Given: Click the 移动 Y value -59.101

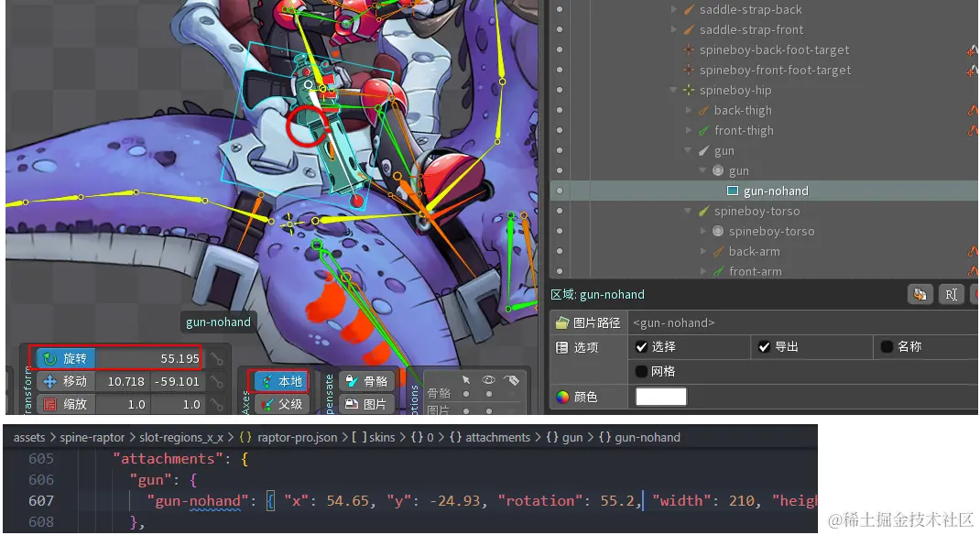Looking at the screenshot, I should click(176, 381).
